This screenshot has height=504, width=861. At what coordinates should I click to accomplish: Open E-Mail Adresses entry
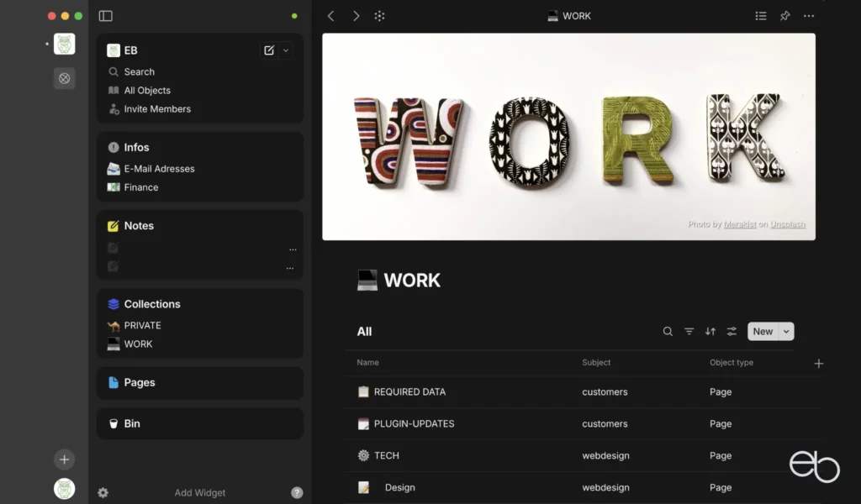[x=159, y=169]
